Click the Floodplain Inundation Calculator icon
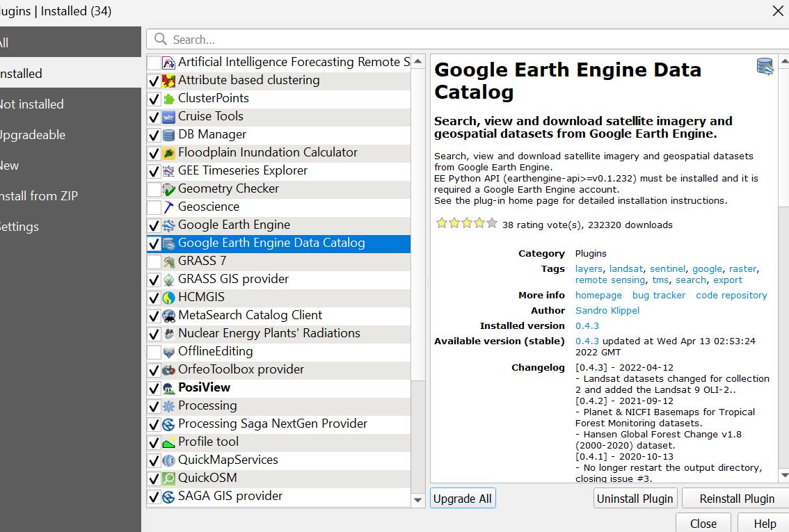The image size is (789, 532). tap(168, 153)
